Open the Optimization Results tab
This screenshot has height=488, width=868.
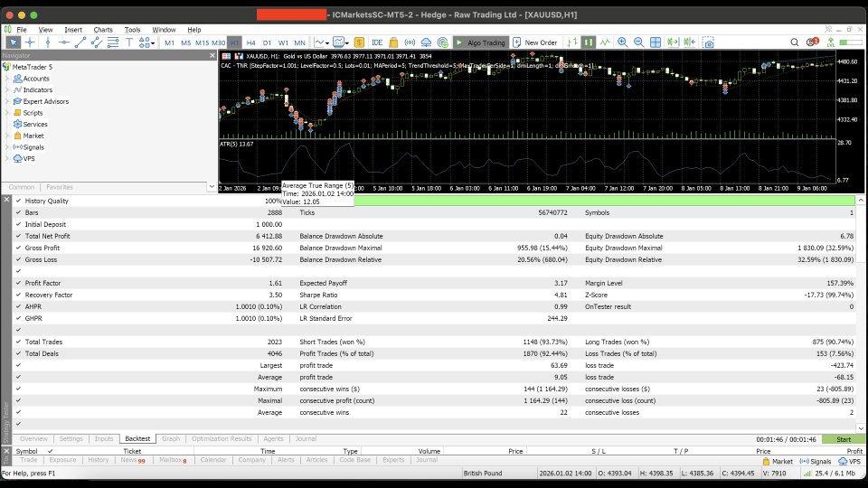coord(222,439)
